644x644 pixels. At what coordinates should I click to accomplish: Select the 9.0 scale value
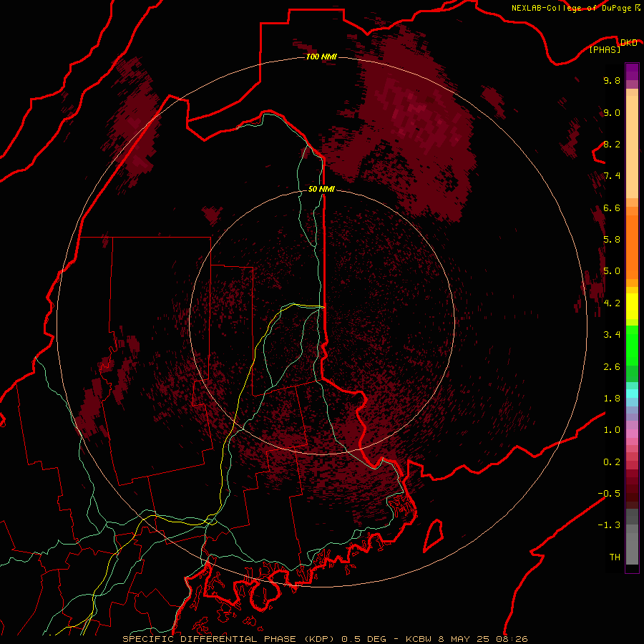pyautogui.click(x=612, y=112)
